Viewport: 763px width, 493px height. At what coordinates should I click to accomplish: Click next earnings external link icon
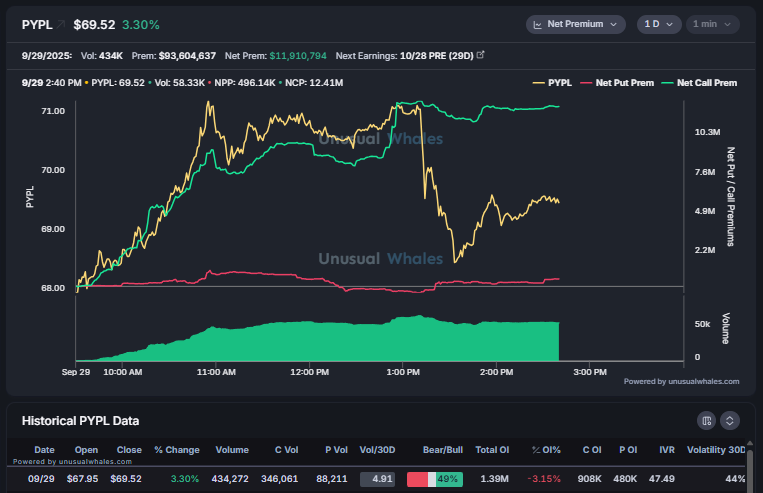(481, 54)
